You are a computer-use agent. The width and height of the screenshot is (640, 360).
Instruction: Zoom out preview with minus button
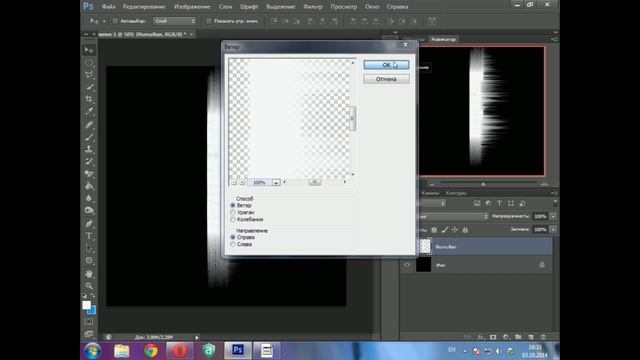pos(234,182)
